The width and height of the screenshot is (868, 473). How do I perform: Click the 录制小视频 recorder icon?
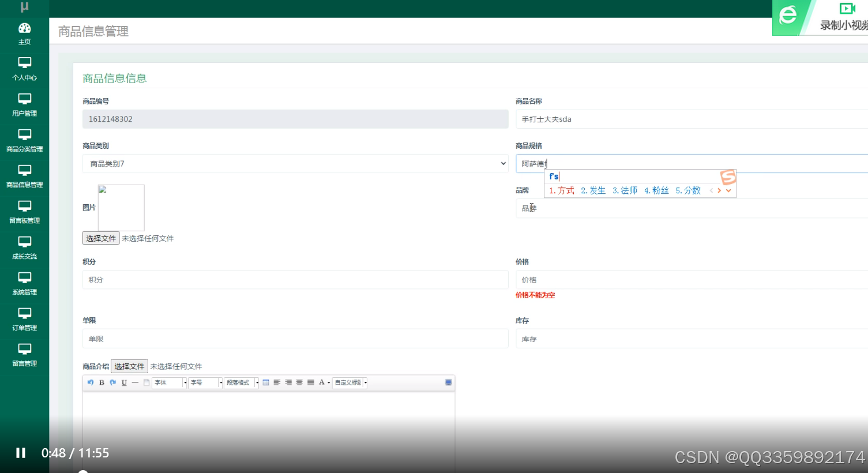point(847,9)
